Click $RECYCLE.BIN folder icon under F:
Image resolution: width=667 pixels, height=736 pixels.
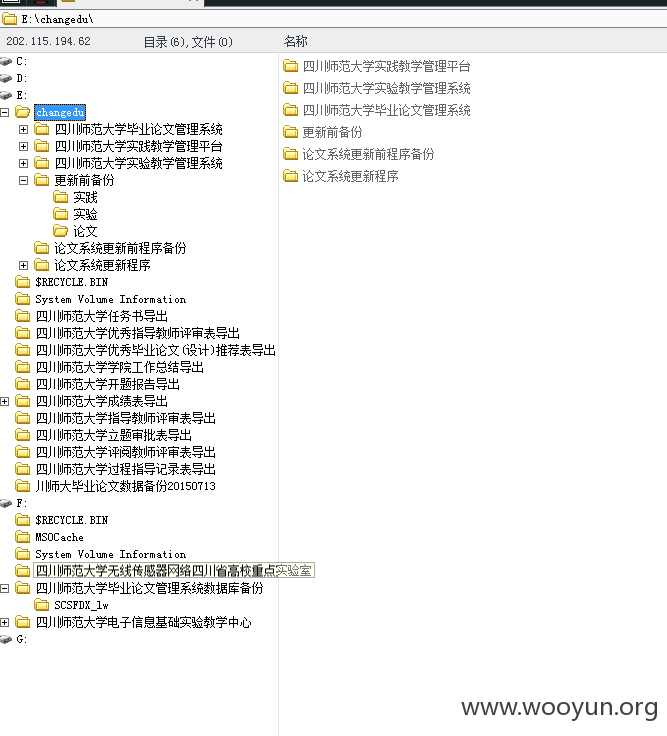pyautogui.click(x=23, y=520)
